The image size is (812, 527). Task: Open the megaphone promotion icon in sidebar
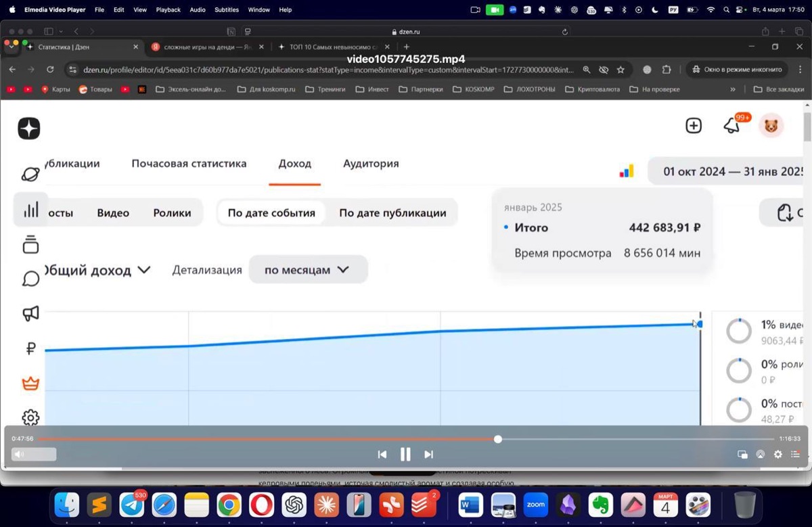click(30, 313)
